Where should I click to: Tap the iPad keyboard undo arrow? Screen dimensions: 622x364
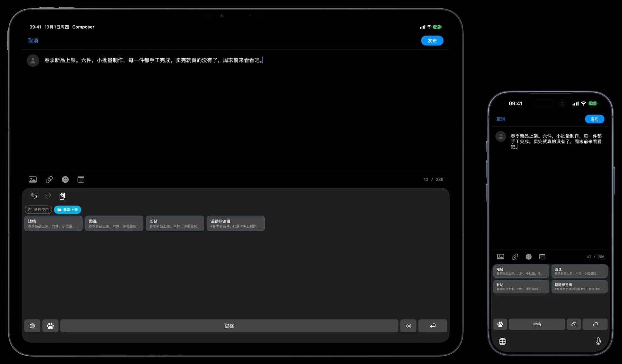click(x=34, y=196)
